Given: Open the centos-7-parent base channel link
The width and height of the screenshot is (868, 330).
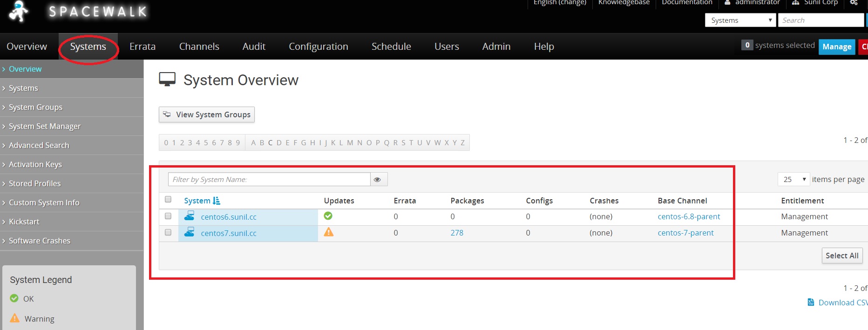Looking at the screenshot, I should point(685,233).
